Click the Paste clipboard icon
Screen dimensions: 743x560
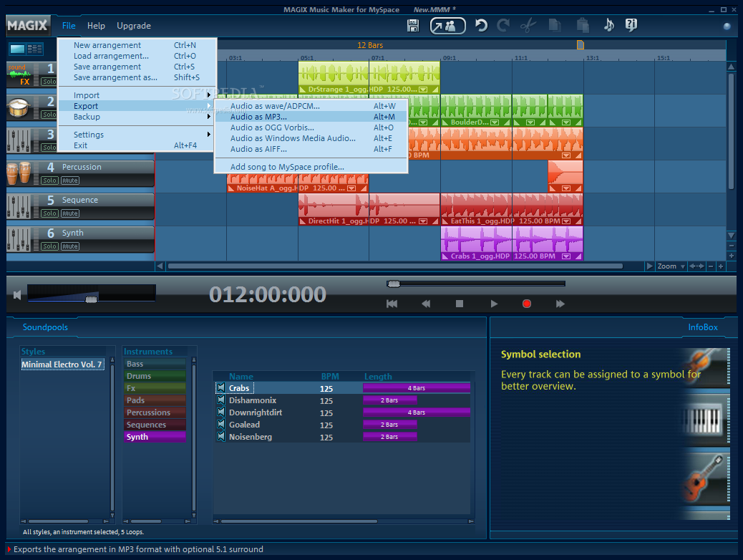pyautogui.click(x=583, y=25)
